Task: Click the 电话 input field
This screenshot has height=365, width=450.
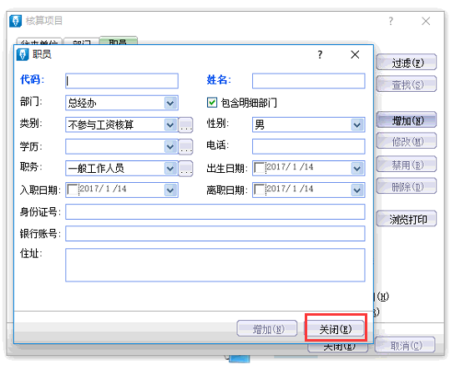Action: click(308, 146)
